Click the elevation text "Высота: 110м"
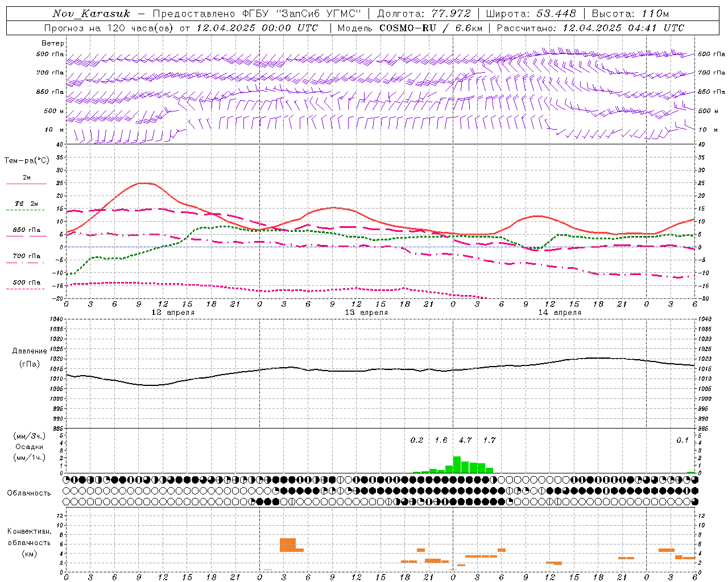Screen dimensions: 728x582 pos(630,14)
